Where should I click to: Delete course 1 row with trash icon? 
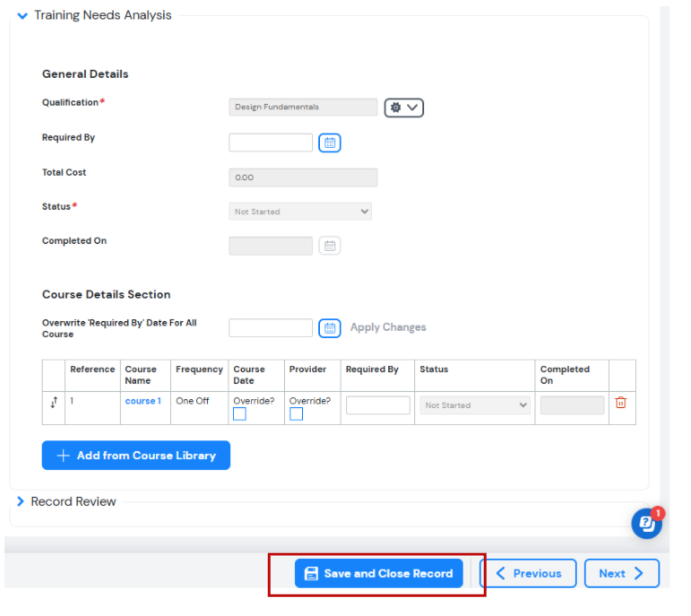(620, 402)
